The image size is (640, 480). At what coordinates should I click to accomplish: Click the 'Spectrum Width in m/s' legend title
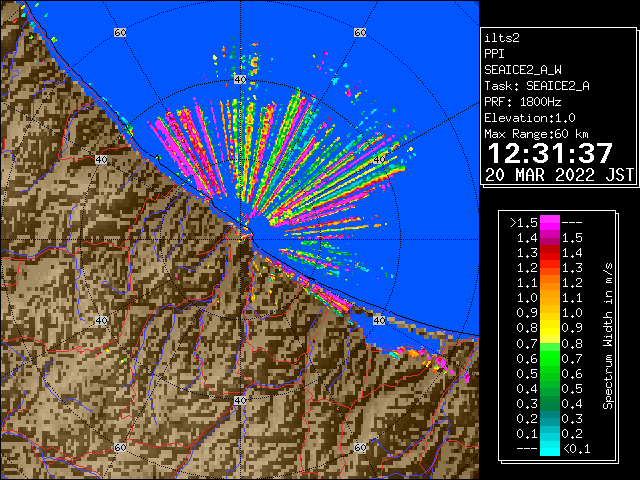tap(608, 336)
